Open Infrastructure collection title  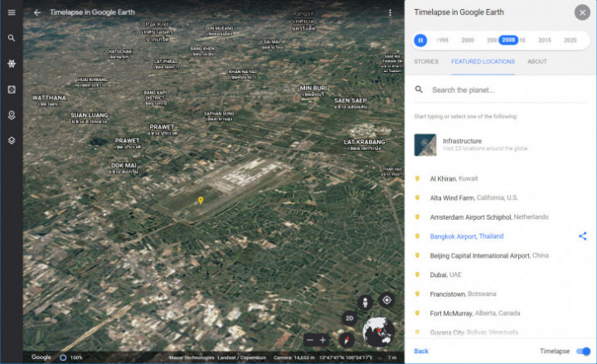click(462, 141)
